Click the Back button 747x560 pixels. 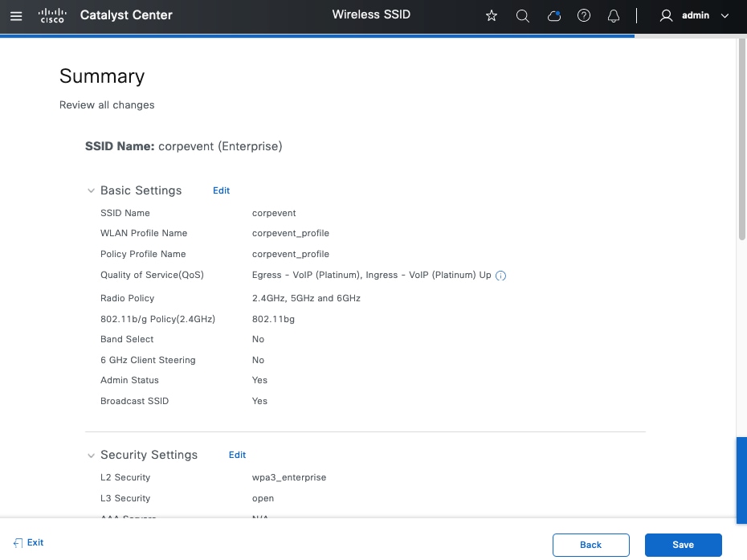click(590, 545)
